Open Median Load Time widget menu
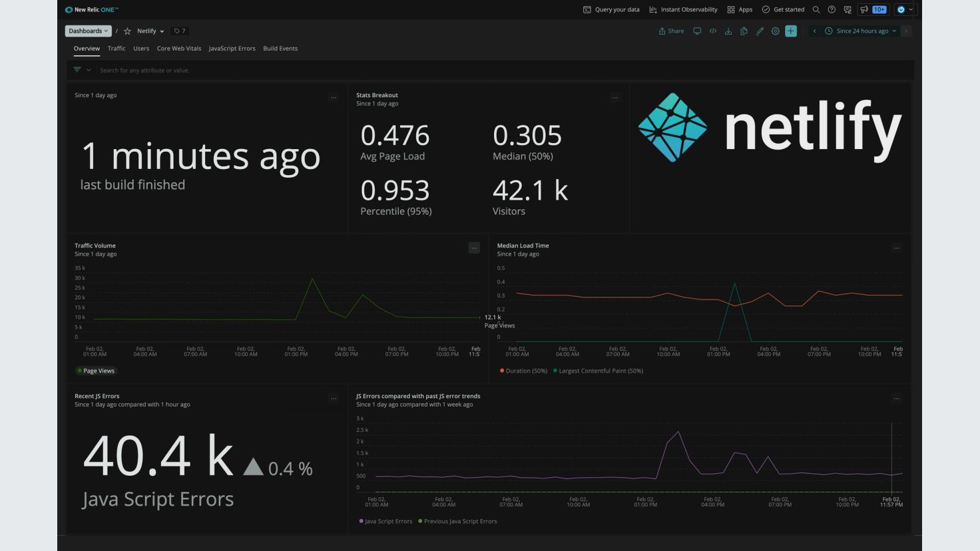Viewport: 980px width, 551px height. 897,248
